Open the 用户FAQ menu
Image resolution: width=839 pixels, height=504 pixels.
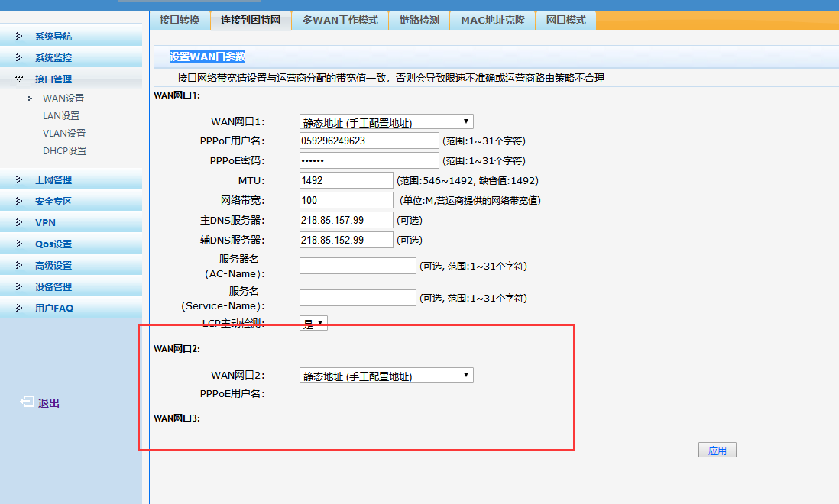[54, 309]
